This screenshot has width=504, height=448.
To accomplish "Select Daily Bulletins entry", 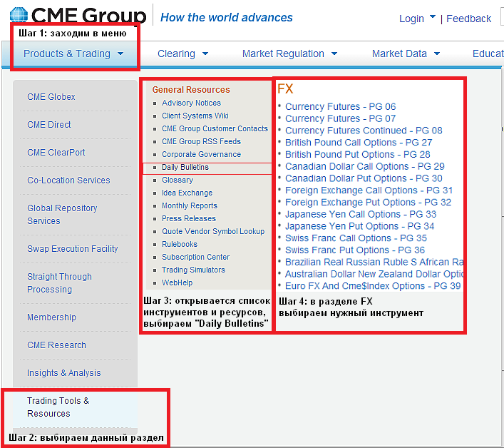I will click(x=185, y=167).
